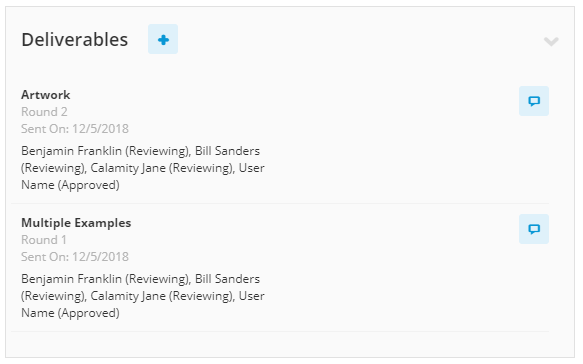
Task: Collapse the Deliverables panel chevron
Action: 551,41
